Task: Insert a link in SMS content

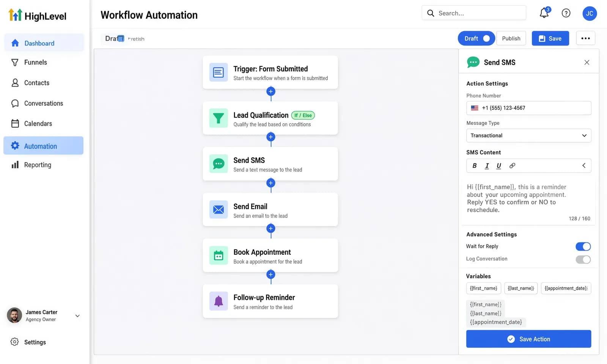Action: 512,166
